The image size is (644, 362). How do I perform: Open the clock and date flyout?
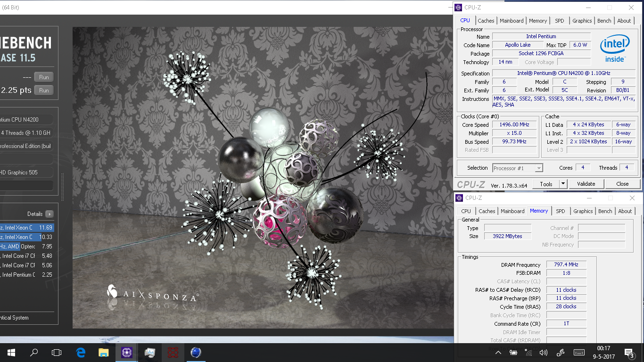click(x=603, y=353)
